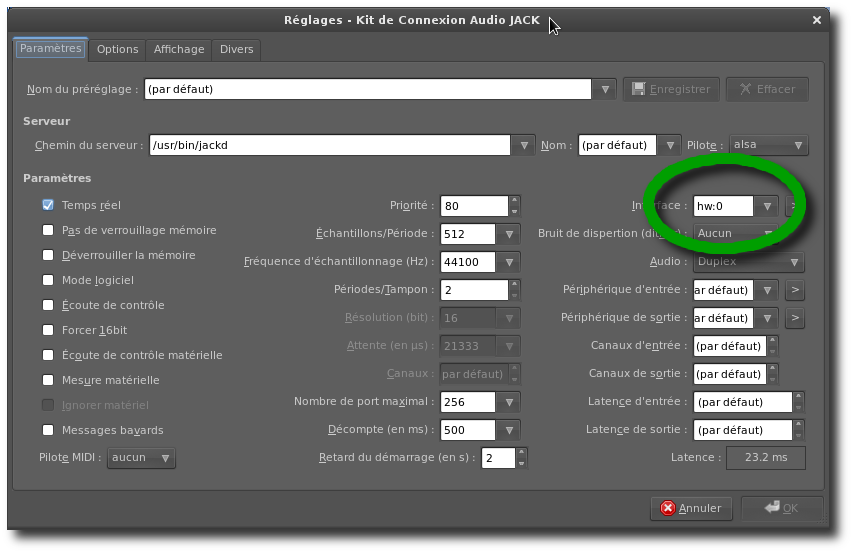This screenshot has height=553, width=853.
Task: Click the Priorité field showing 80
Action: click(x=474, y=206)
